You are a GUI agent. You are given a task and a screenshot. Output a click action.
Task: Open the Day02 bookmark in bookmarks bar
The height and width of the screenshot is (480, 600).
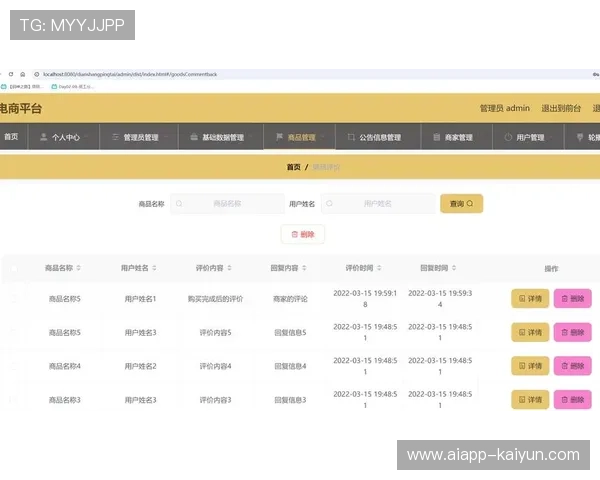[73, 87]
